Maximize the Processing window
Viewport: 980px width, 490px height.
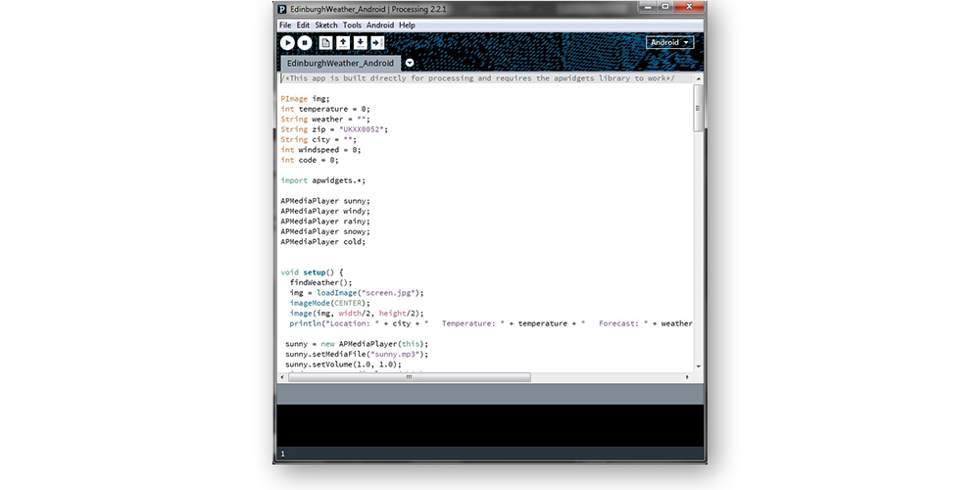[x=665, y=6]
